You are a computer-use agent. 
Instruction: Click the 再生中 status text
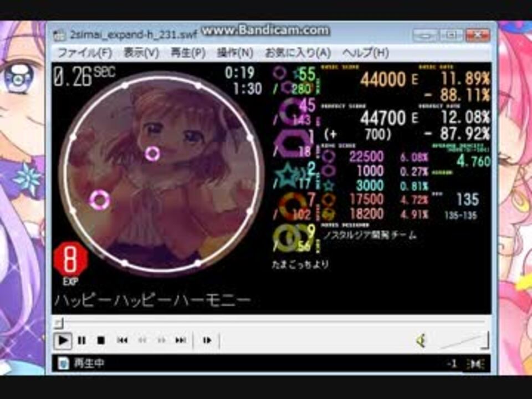(x=89, y=364)
